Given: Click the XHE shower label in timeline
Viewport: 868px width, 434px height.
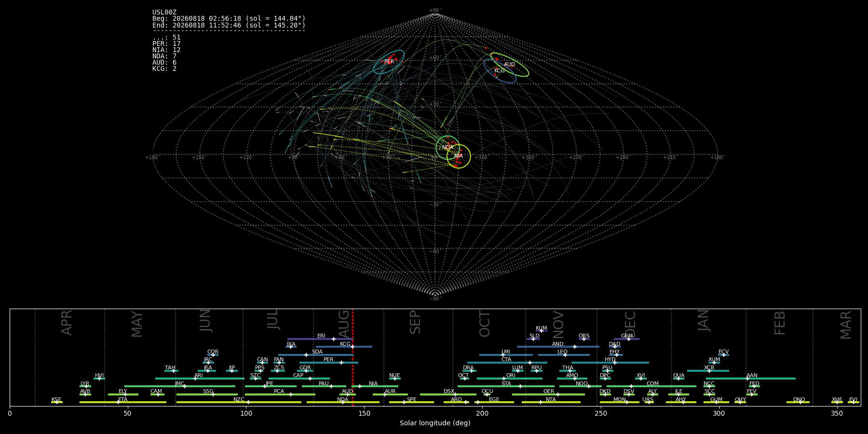Looking at the screenshot, I should (837, 400).
